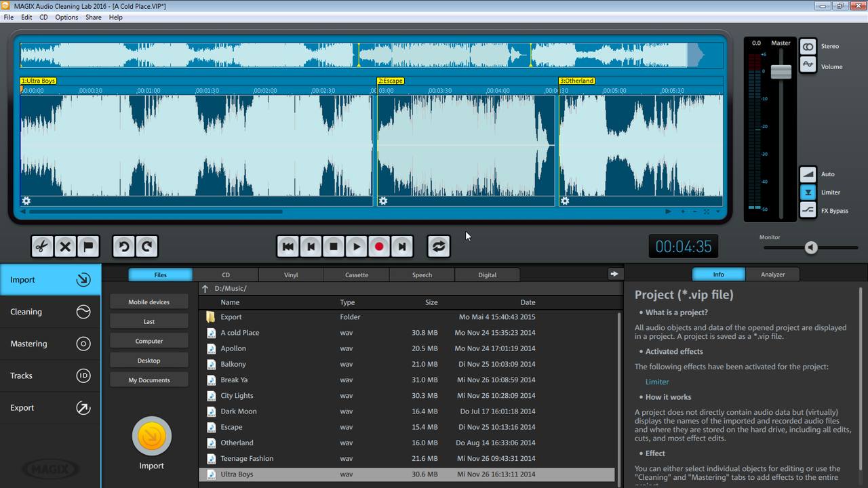Viewport: 868px width, 488px height.
Task: Click the Last location button
Action: click(x=149, y=321)
